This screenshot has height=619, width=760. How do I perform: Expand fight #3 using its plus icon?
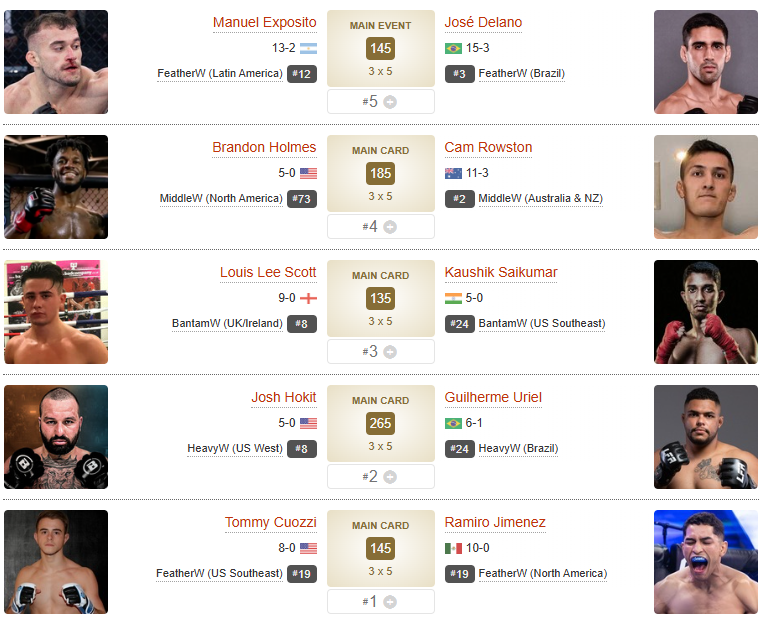tap(390, 352)
